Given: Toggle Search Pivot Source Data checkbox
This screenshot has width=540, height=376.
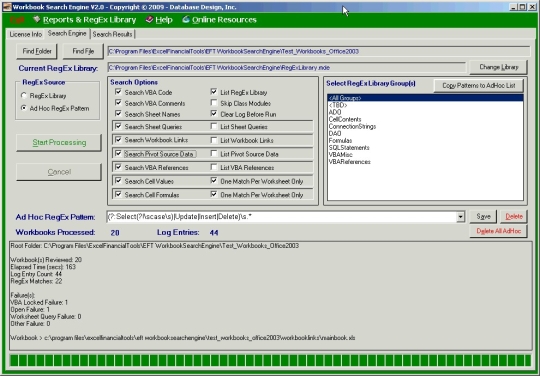Looking at the screenshot, I should [118, 154].
